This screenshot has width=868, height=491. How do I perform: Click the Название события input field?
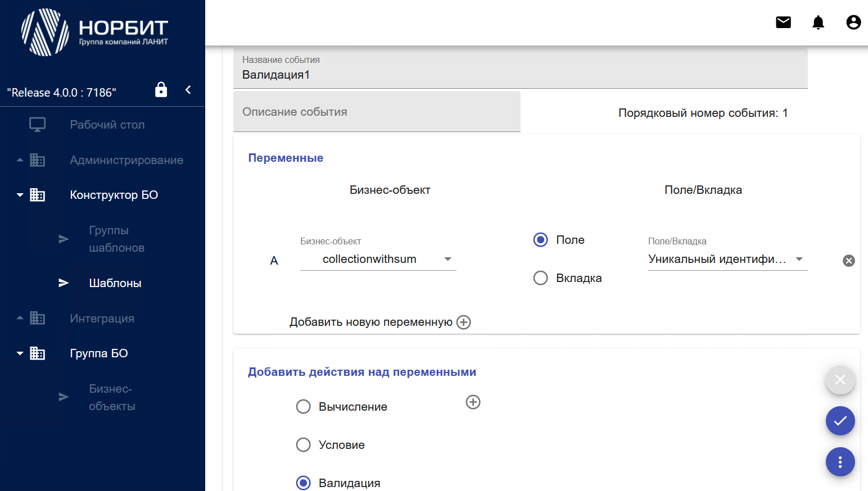tap(521, 69)
